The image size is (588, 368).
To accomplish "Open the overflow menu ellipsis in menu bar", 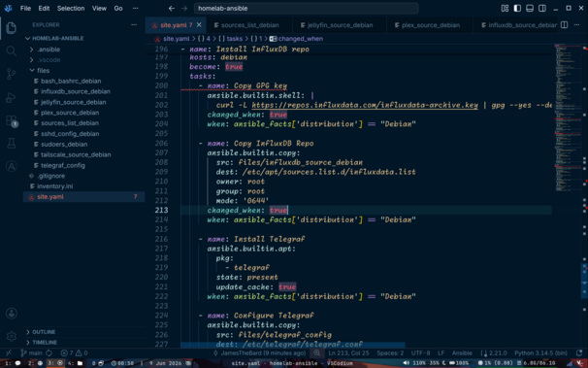I will (x=136, y=8).
